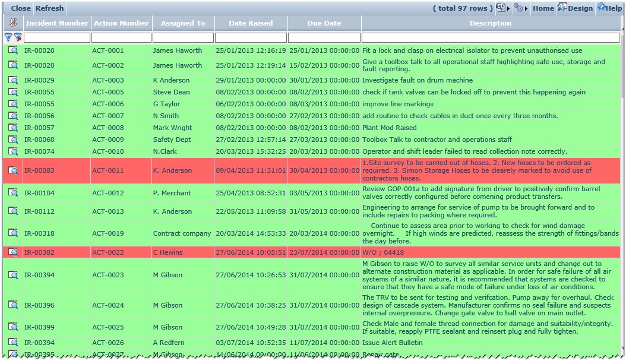Open details icon for ACT-0001 row
This screenshot has width=626, height=364.
(13, 50)
